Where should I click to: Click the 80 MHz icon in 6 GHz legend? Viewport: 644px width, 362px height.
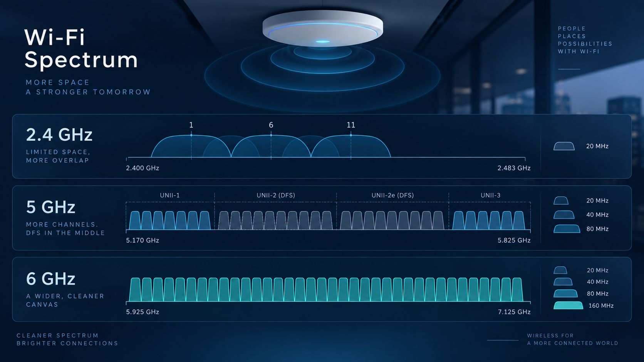pyautogui.click(x=565, y=294)
